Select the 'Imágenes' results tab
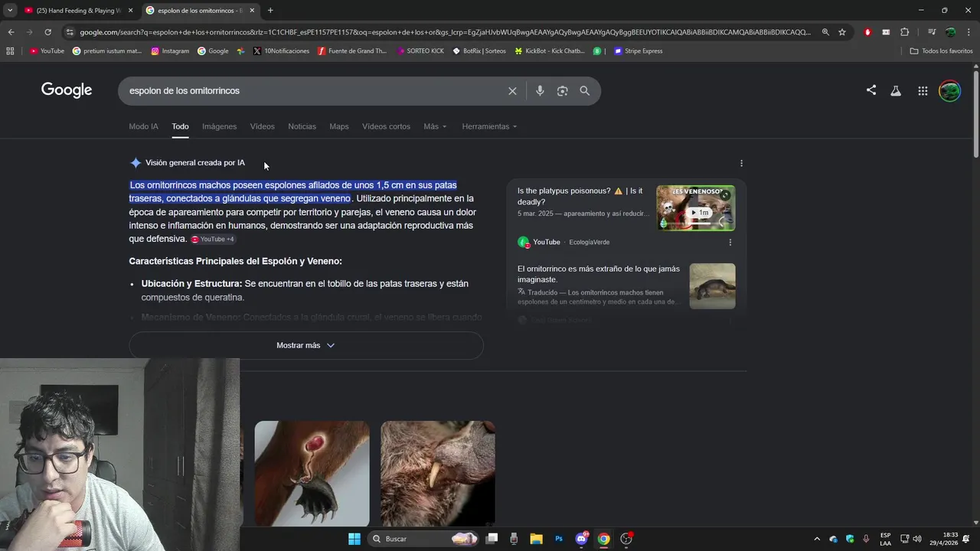980x551 pixels. coord(219,126)
